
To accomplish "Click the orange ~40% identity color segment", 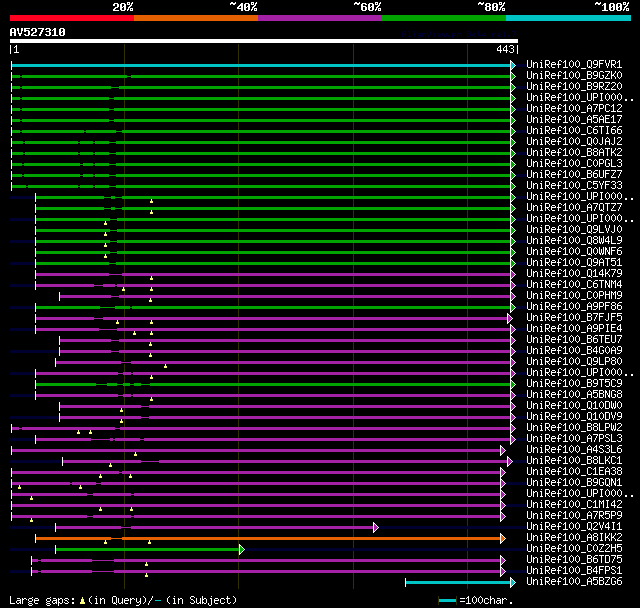I will [x=196, y=18].
